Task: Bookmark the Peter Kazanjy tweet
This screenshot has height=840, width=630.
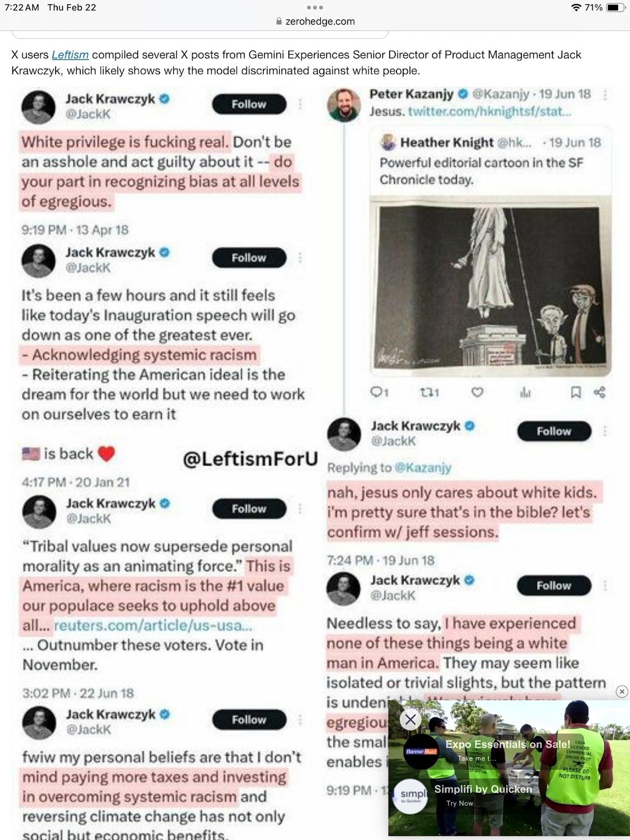Action: click(576, 392)
